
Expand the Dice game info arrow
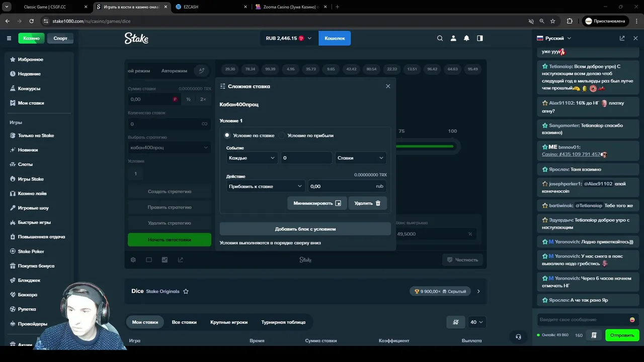click(x=478, y=291)
